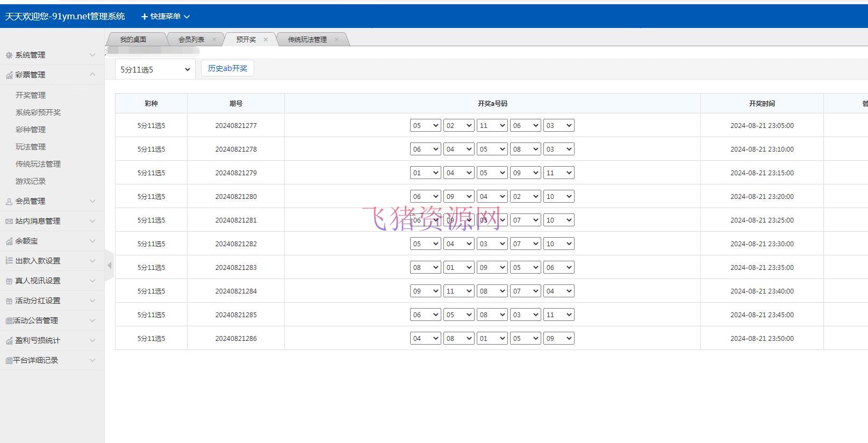Click the 会员管理 user icon
This screenshot has height=443, width=868.
[9, 202]
